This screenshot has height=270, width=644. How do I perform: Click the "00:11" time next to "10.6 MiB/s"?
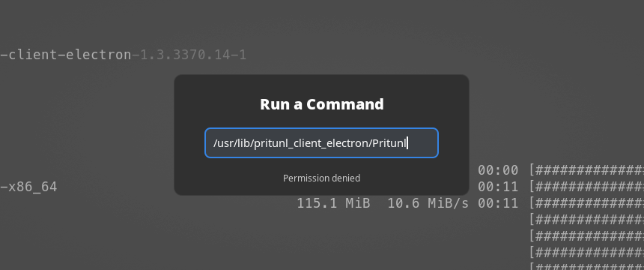tap(498, 203)
